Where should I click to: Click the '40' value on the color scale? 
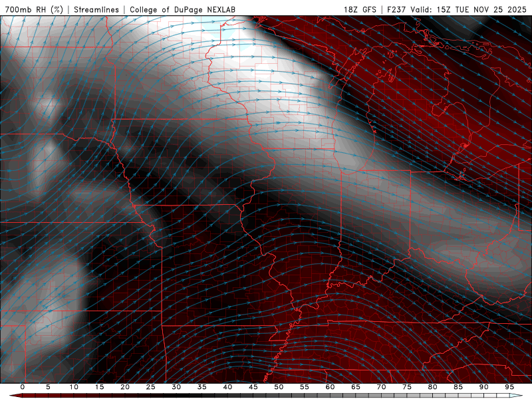[227, 387]
